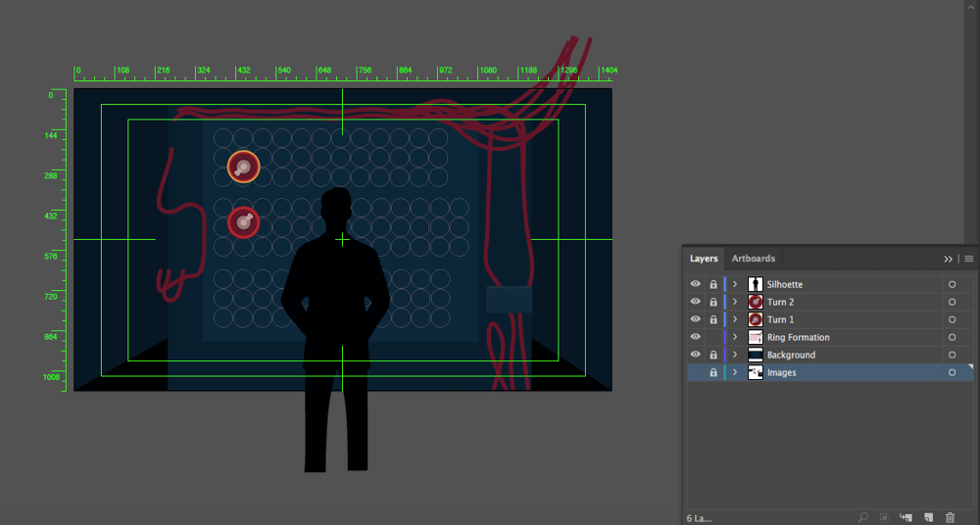Lock the Ring Formation layer
This screenshot has width=980, height=525.
pos(713,337)
